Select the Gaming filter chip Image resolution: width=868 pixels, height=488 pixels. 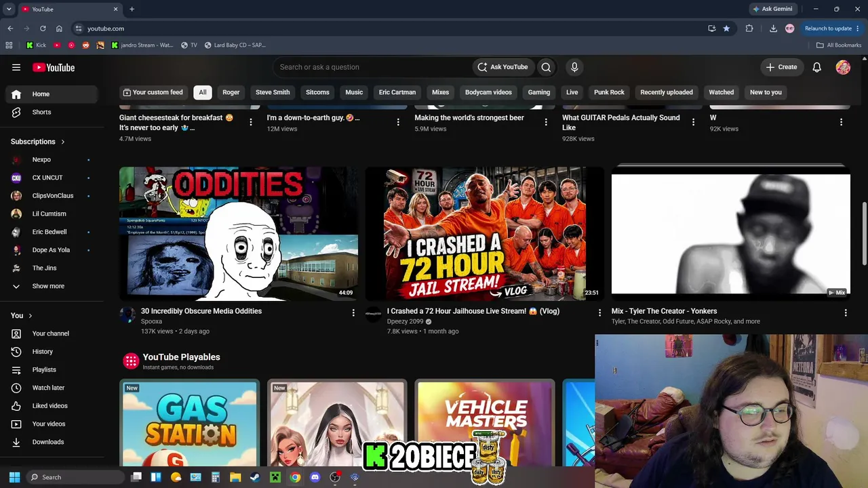[x=539, y=92]
